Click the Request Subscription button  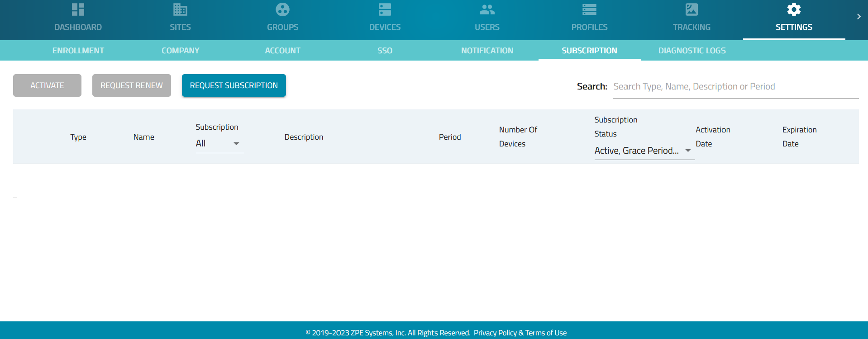tap(234, 85)
